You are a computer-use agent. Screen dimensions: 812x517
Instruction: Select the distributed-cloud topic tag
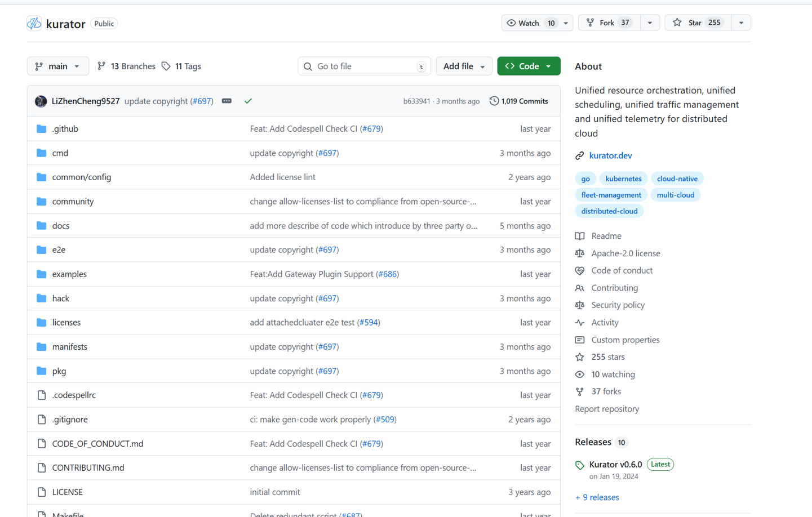[x=609, y=211]
